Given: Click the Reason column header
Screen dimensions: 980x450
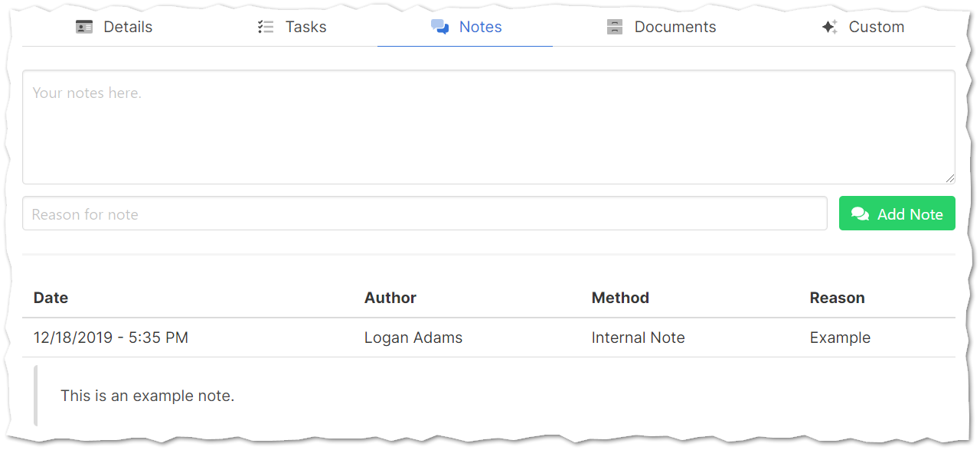Looking at the screenshot, I should 837,298.
